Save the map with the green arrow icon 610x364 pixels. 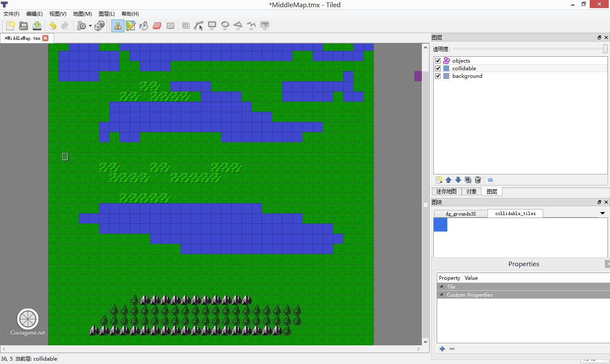37,26
